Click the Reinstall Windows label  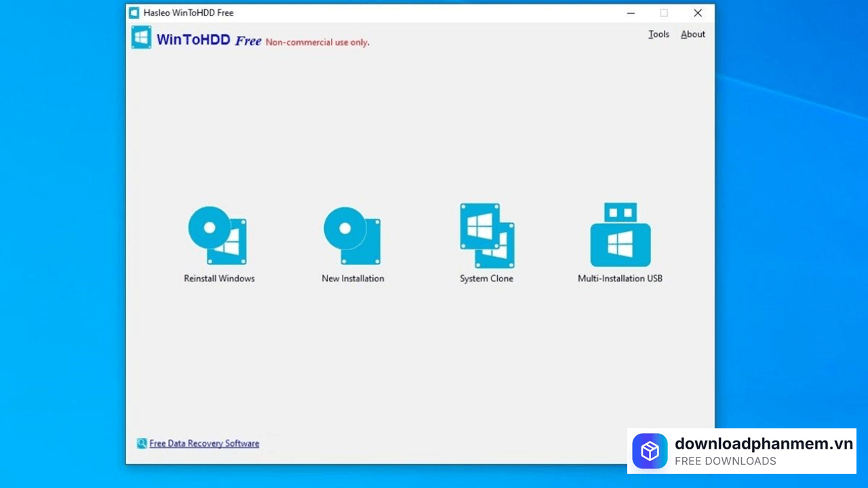tap(218, 278)
